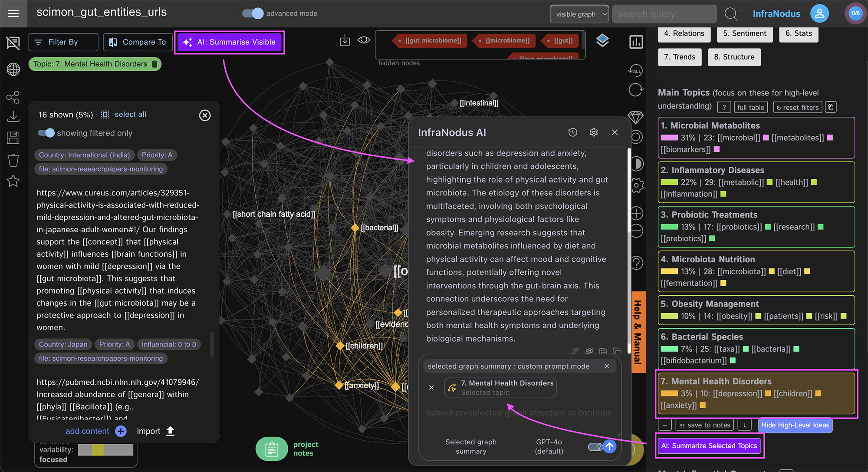The height and width of the screenshot is (472, 868).
Task: Open the Filter By dropdown
Action: pos(63,42)
